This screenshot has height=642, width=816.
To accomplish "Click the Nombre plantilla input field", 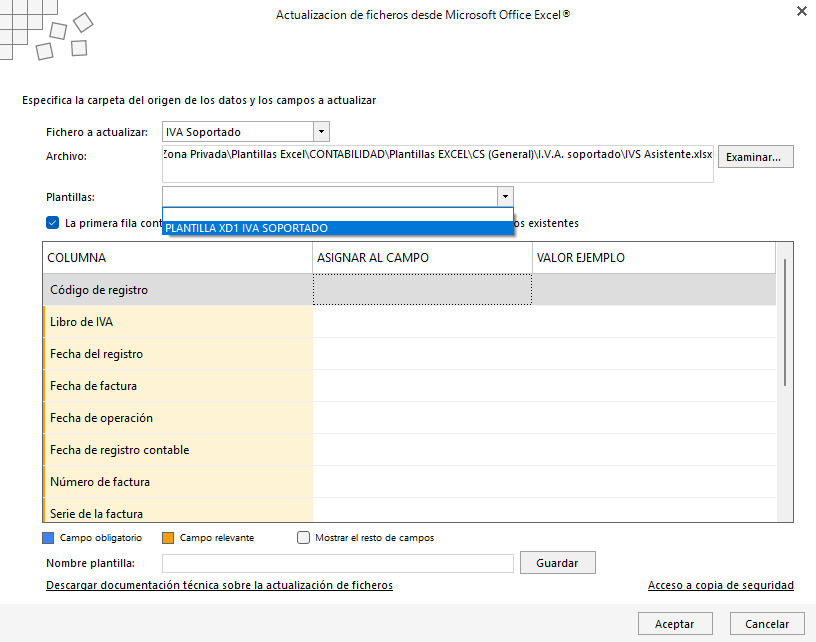I will pyautogui.click(x=338, y=563).
